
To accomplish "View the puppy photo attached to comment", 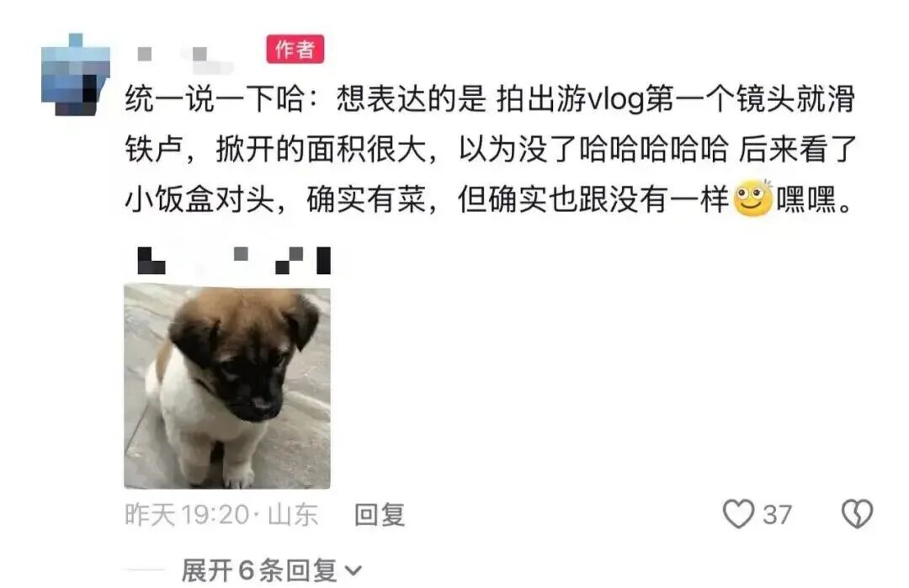I will coord(227,386).
